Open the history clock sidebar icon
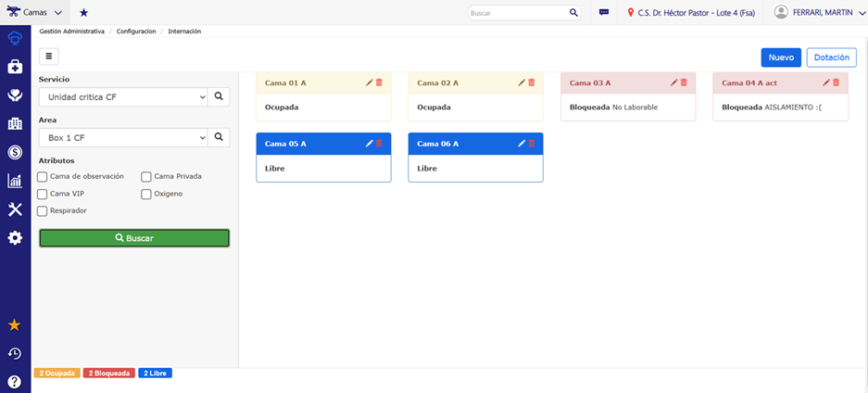Viewport: 868px width, 393px height. click(15, 353)
